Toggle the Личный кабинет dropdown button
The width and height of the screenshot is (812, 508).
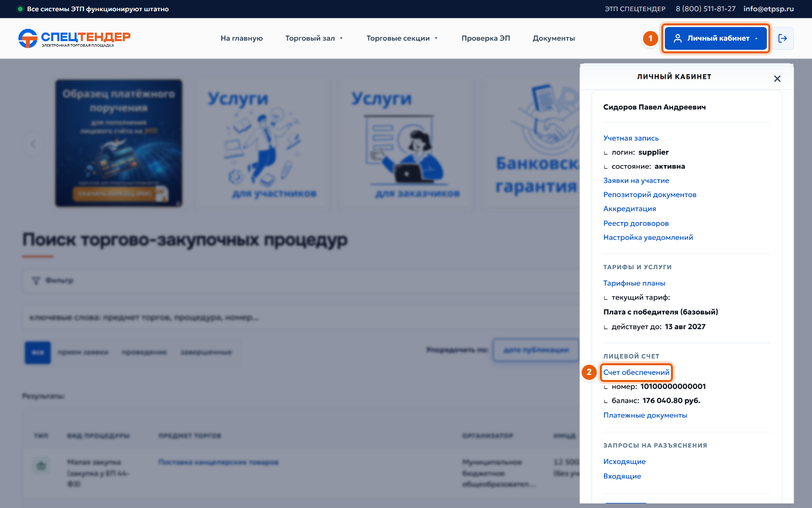pos(716,38)
